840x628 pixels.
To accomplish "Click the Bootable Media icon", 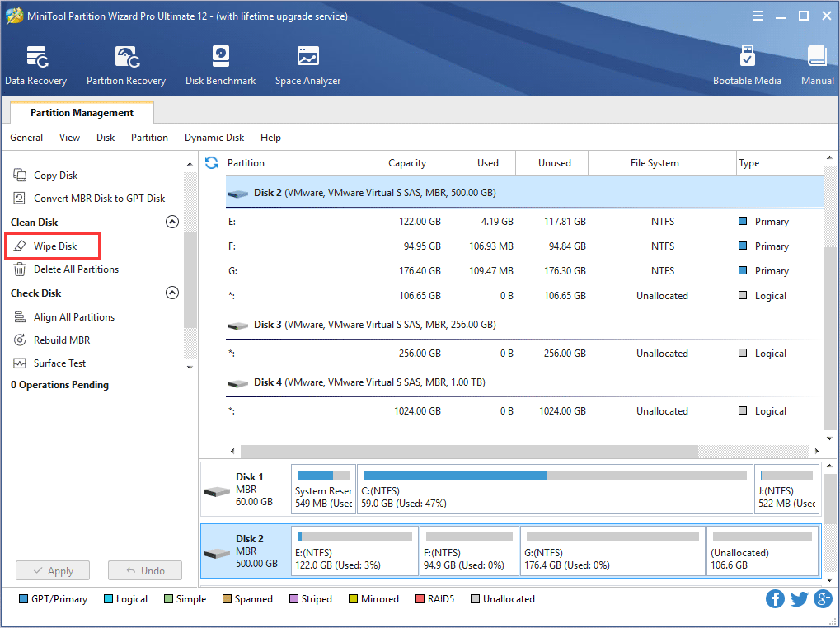I will coord(747,64).
